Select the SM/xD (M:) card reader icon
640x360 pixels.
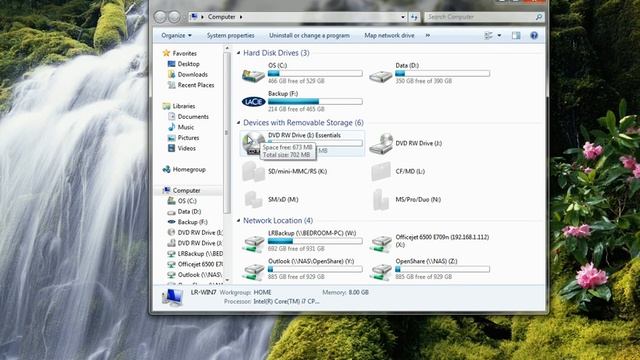click(253, 200)
